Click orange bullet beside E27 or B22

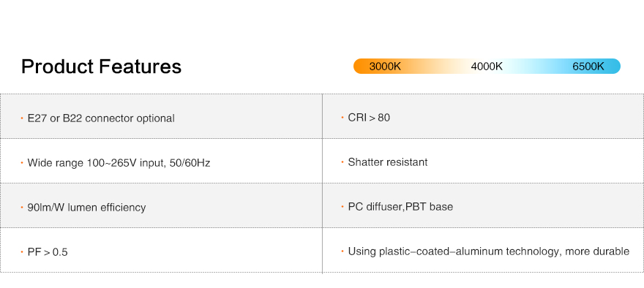tap(22, 118)
